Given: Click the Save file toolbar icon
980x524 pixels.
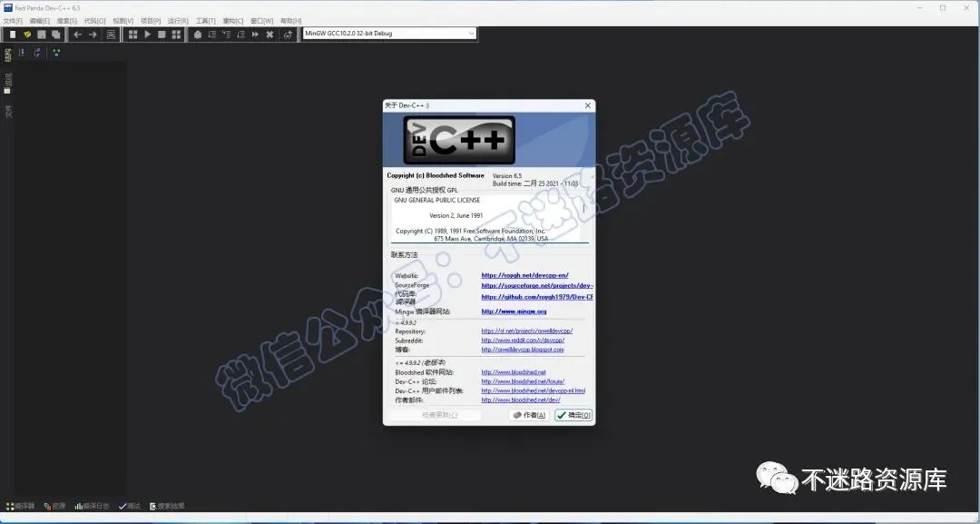Looking at the screenshot, I should point(41,35).
